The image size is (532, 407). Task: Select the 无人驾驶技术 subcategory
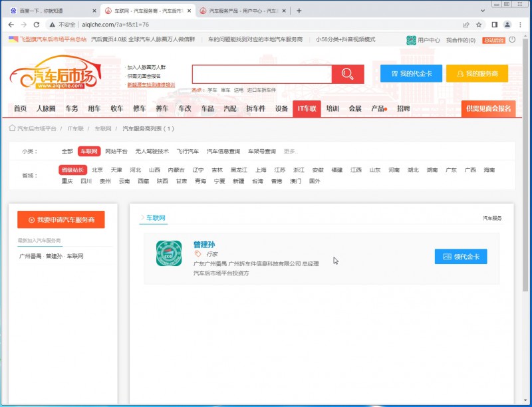[x=152, y=151]
